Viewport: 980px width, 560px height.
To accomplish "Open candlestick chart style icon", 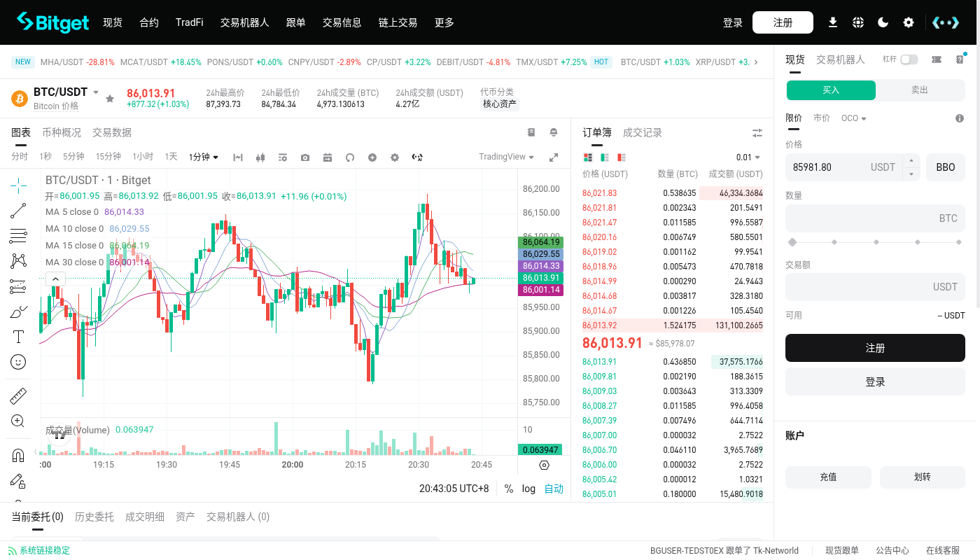I will pyautogui.click(x=260, y=157).
